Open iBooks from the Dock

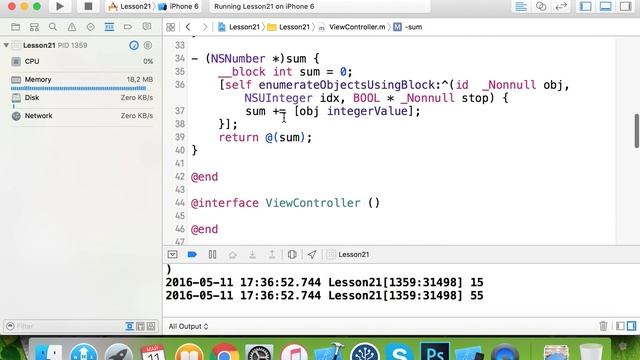coord(189,353)
